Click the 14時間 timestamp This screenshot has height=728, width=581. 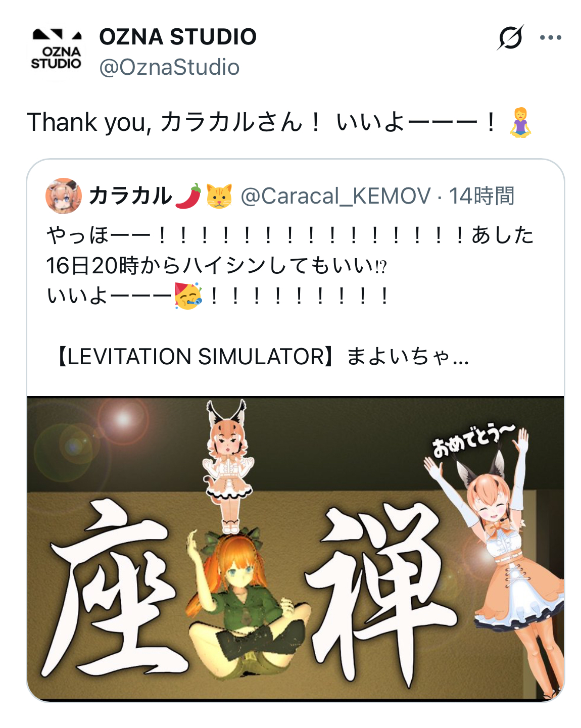coord(481,196)
